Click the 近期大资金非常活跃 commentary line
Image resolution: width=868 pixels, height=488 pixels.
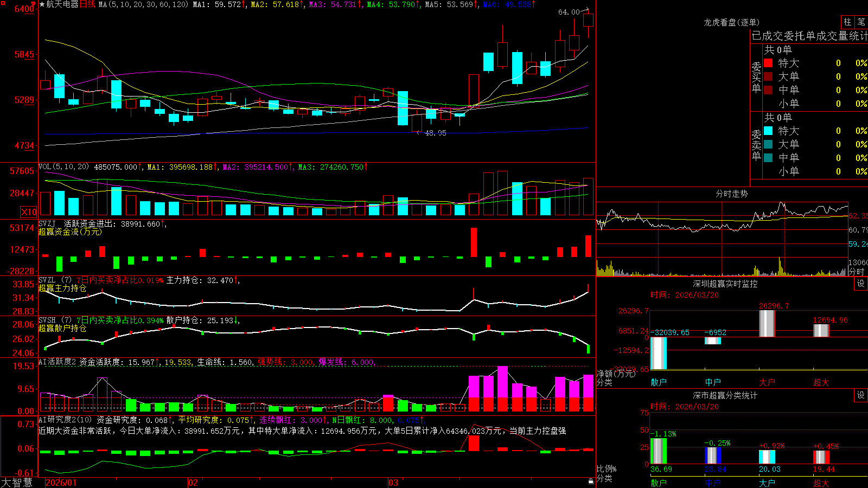tap(302, 431)
